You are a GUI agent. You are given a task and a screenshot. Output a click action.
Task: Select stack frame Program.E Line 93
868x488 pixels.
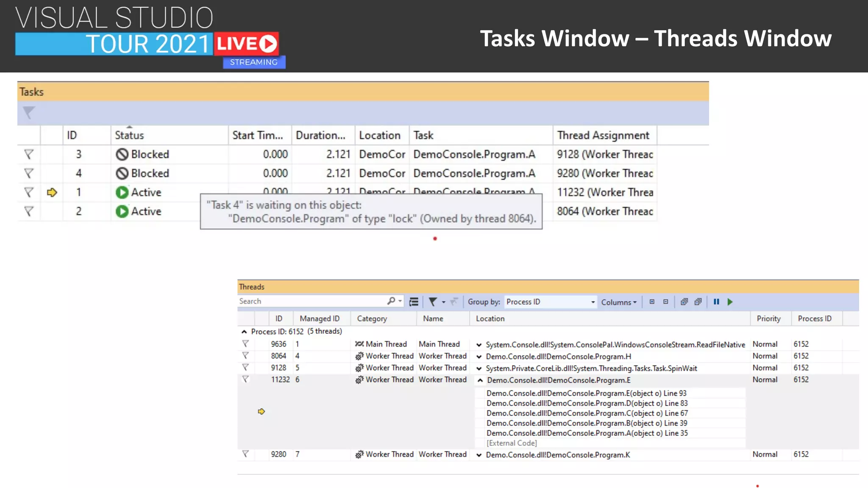tap(587, 393)
